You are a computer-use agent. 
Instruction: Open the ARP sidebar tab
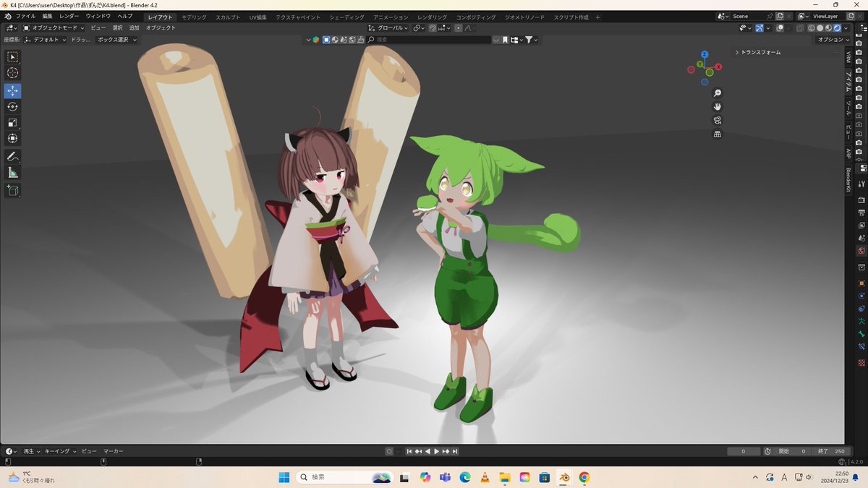[848, 153]
